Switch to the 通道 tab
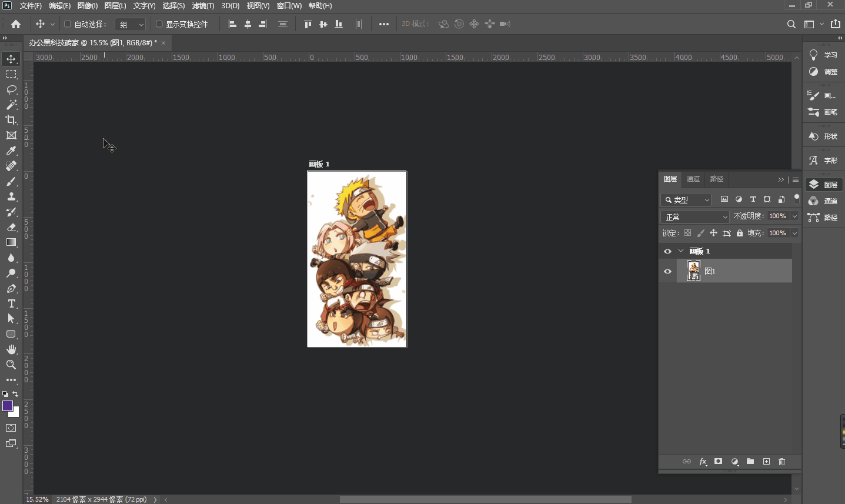This screenshot has height=504, width=845. click(x=693, y=179)
